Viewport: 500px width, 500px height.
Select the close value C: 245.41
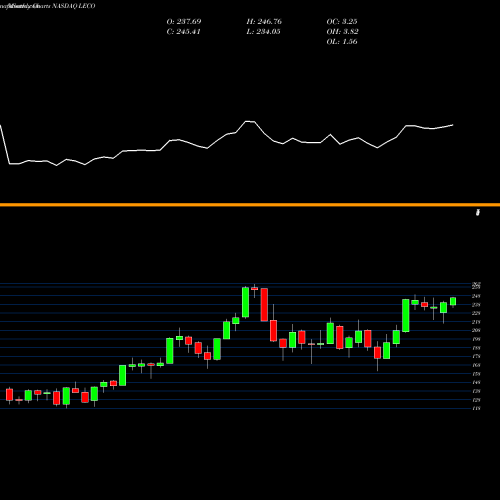pos(183,32)
